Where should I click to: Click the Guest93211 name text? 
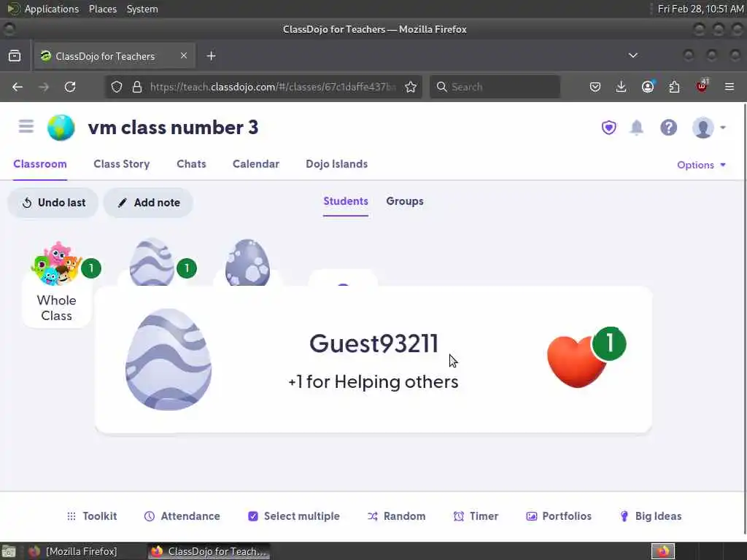373,343
